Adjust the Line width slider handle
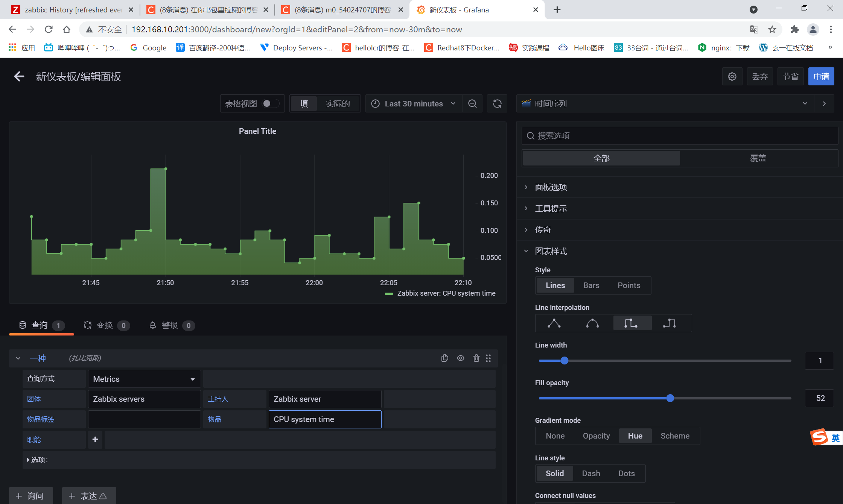Viewport: 843px width, 504px height. (564, 361)
